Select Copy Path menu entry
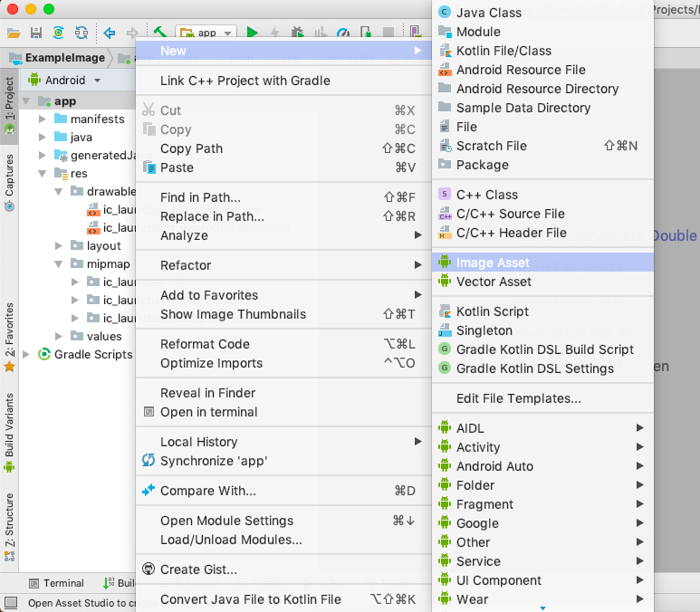700x612 pixels. [x=283, y=148]
